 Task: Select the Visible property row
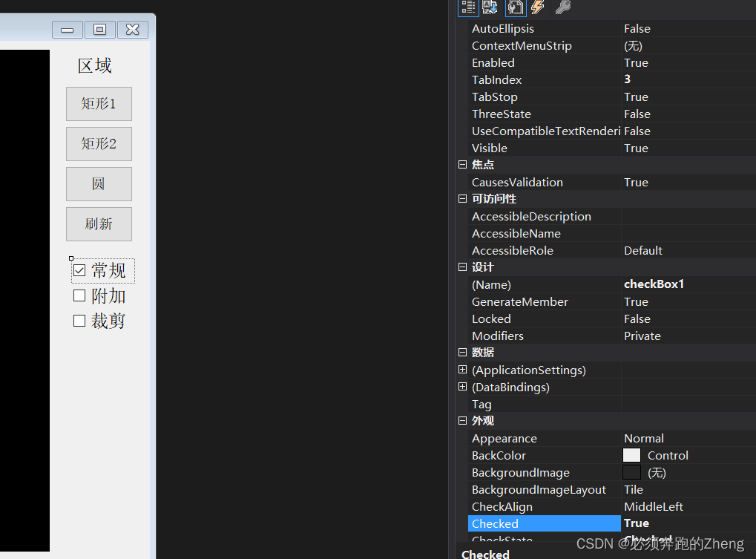coord(612,148)
